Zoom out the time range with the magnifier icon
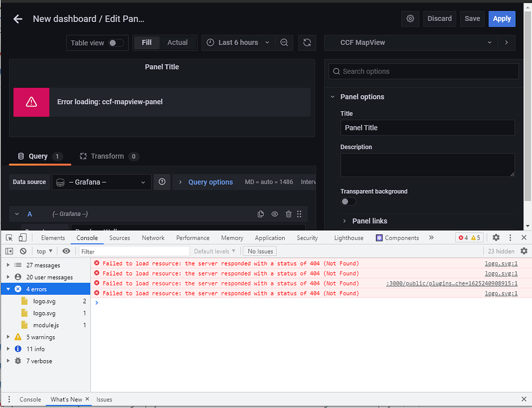The width and height of the screenshot is (532, 408). (284, 43)
